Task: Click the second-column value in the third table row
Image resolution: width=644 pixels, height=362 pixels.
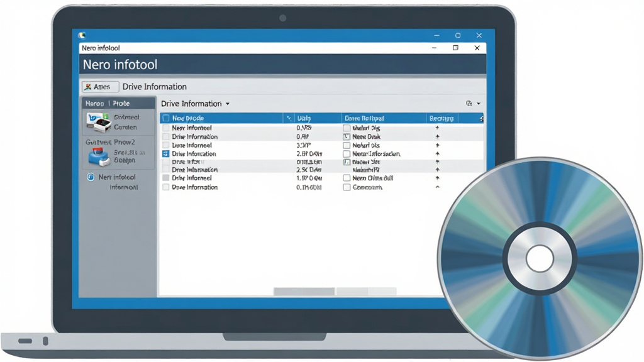Action: point(304,145)
